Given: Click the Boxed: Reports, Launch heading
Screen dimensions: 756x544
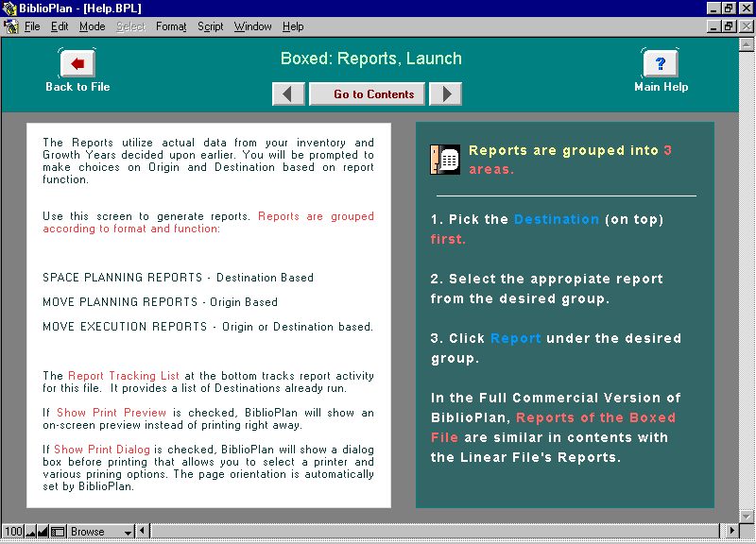Looking at the screenshot, I should [x=371, y=59].
